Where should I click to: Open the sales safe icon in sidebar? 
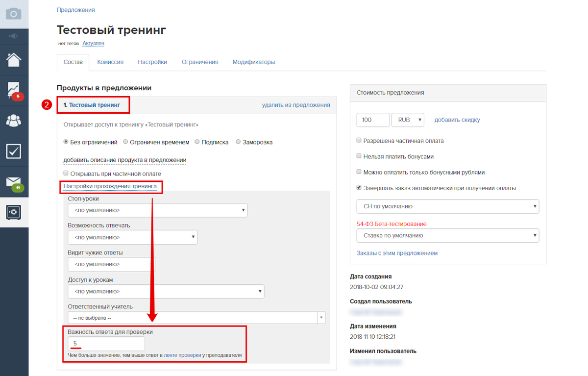[14, 212]
